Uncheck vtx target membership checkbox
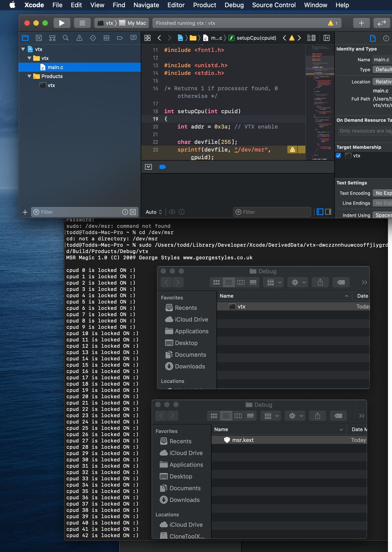The height and width of the screenshot is (552, 392). (338, 156)
